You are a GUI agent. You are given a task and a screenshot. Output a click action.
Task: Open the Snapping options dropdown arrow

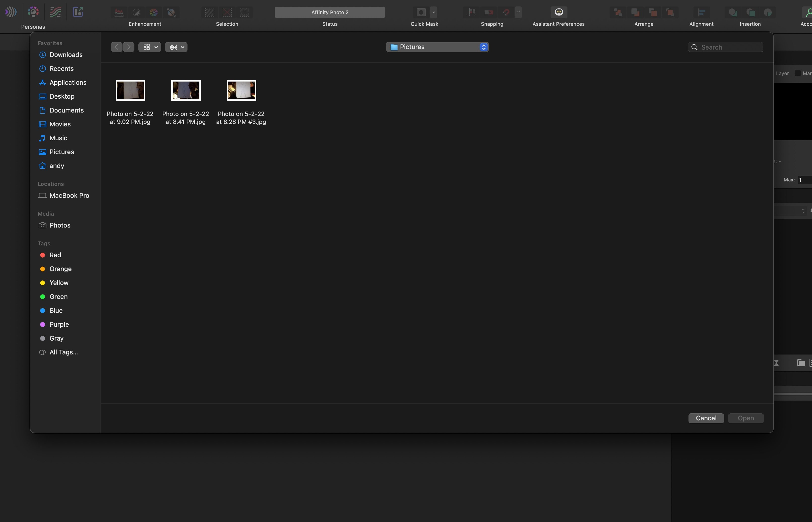[518, 13]
